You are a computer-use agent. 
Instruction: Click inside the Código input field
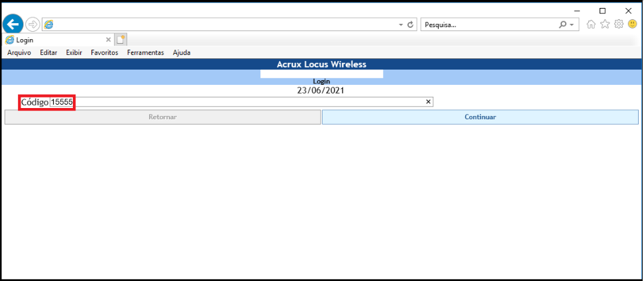tap(241, 102)
